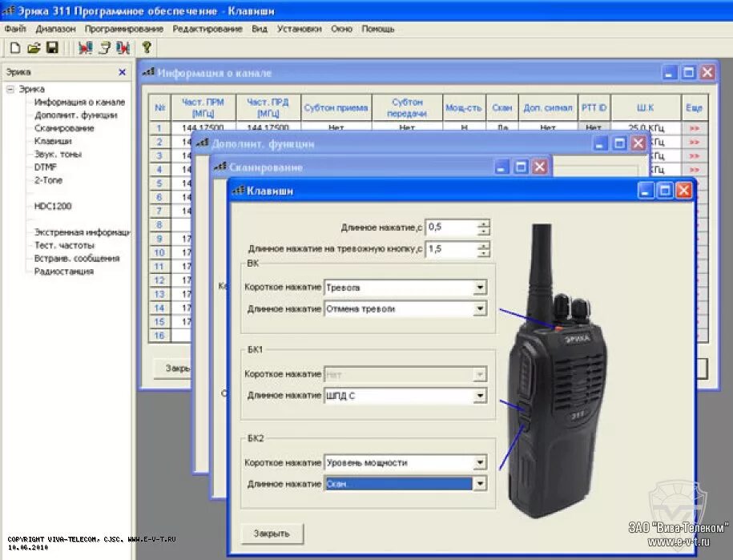Close the Эрика side panel with blue X
Screen dimensions: 733x560
tap(122, 72)
